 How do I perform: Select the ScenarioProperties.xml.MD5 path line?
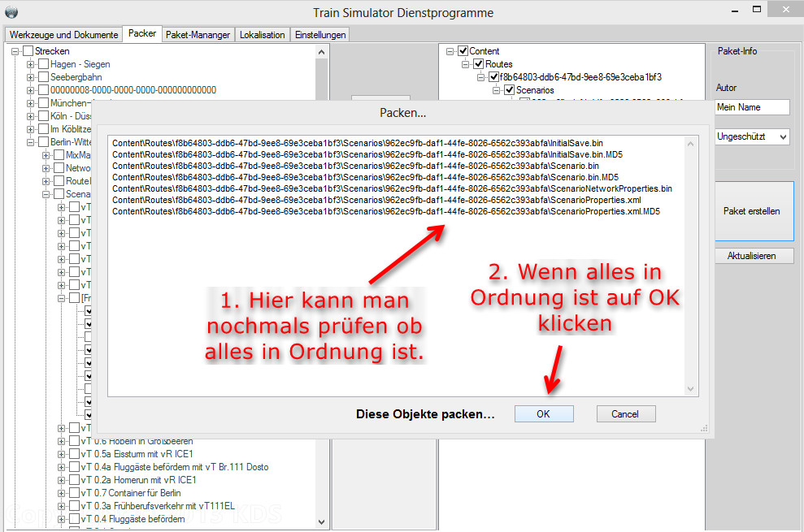pyautogui.click(x=385, y=211)
